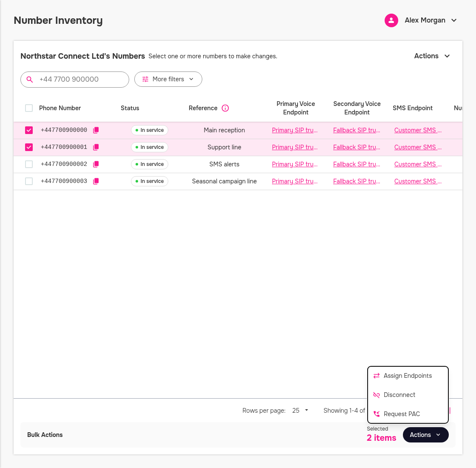Screen dimensions: 476x468
Task: Copy phone number +447700900003
Action: 96,181
